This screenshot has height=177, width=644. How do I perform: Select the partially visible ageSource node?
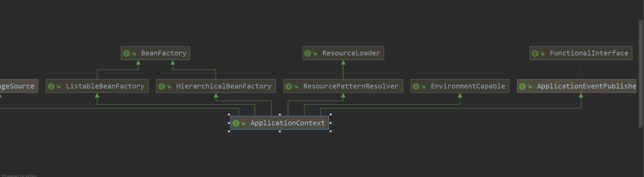[x=19, y=86]
